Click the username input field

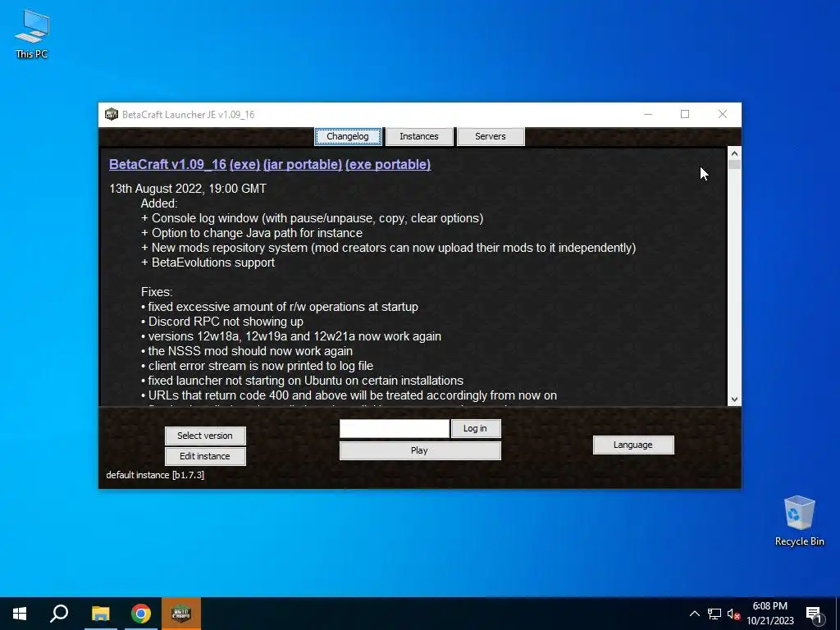click(395, 428)
